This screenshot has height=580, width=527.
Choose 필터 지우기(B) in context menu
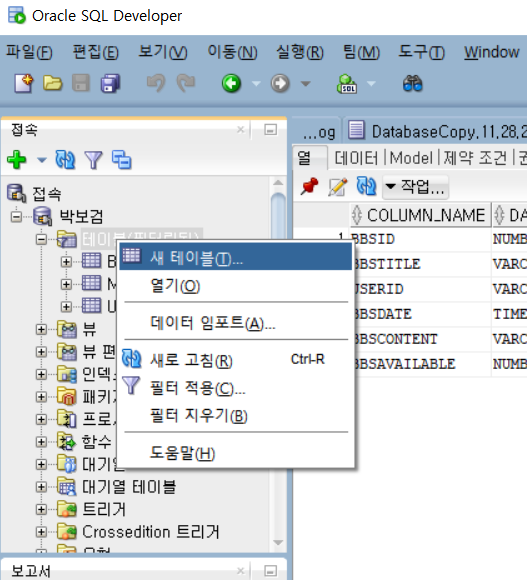pyautogui.click(x=236, y=415)
